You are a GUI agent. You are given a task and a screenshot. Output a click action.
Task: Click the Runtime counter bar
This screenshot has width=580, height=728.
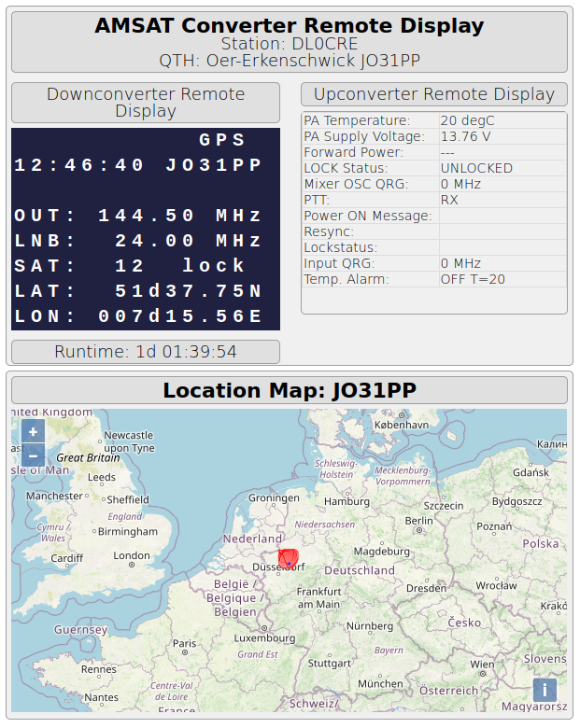146,352
